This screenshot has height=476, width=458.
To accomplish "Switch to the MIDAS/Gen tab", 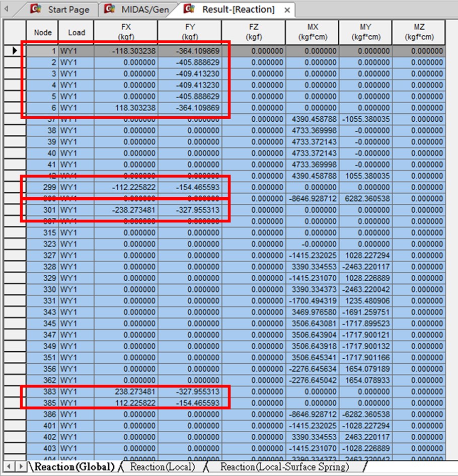I will tap(144, 10).
